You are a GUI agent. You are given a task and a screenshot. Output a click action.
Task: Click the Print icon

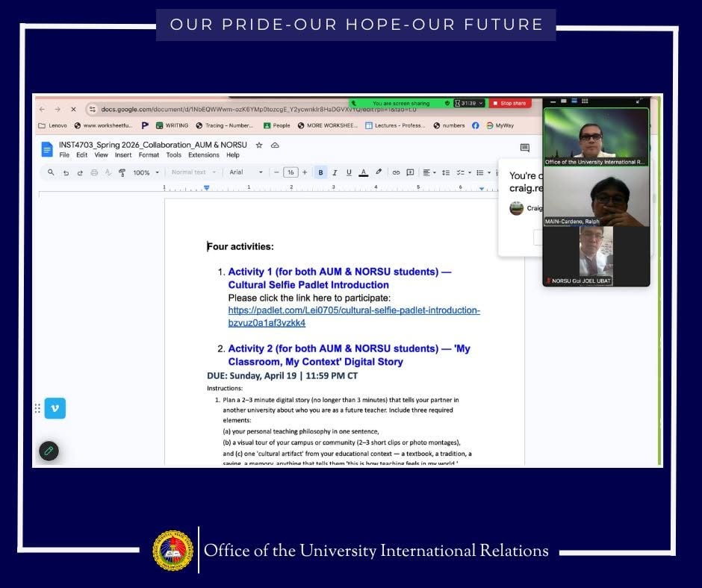[94, 172]
